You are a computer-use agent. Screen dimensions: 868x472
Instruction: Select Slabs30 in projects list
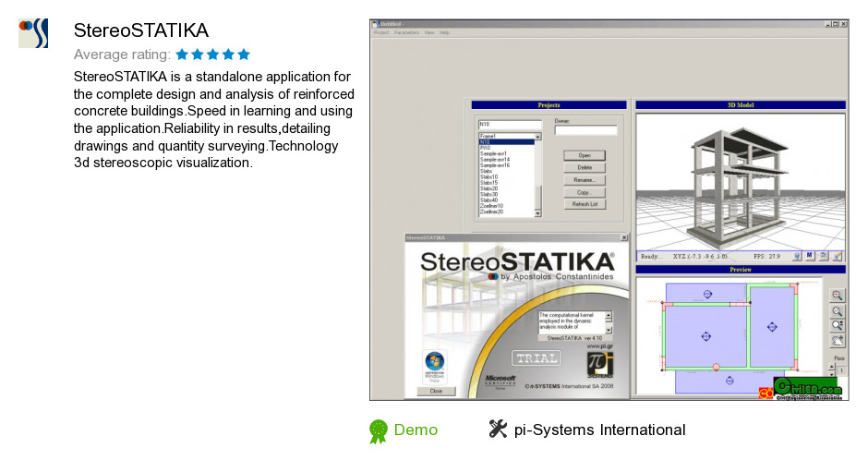tap(506, 195)
